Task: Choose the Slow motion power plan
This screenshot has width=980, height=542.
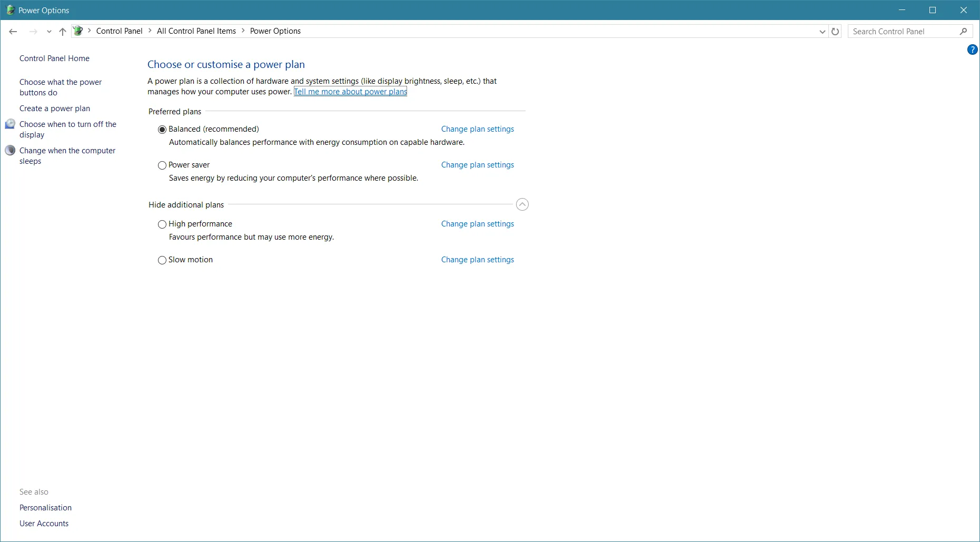Action: coord(162,260)
